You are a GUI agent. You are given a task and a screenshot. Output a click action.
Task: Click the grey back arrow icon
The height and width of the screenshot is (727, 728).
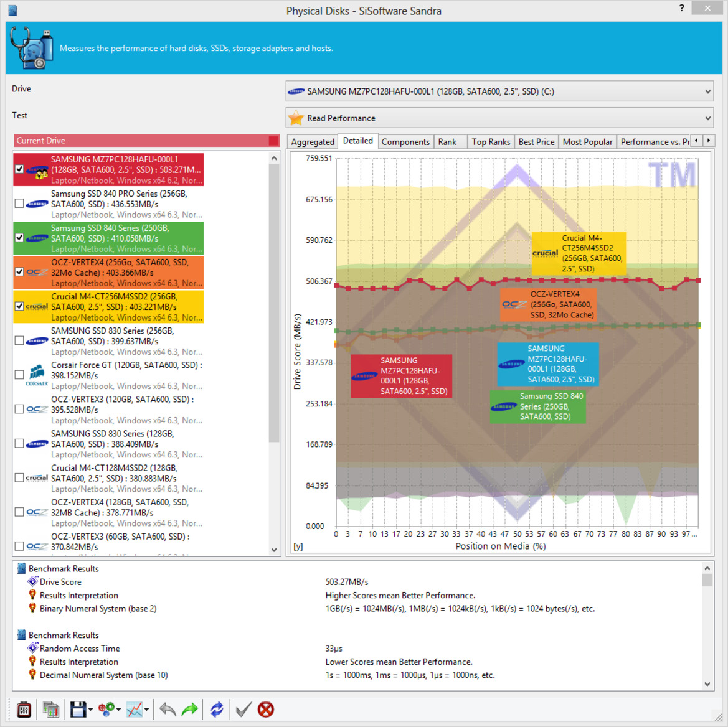[x=167, y=710]
